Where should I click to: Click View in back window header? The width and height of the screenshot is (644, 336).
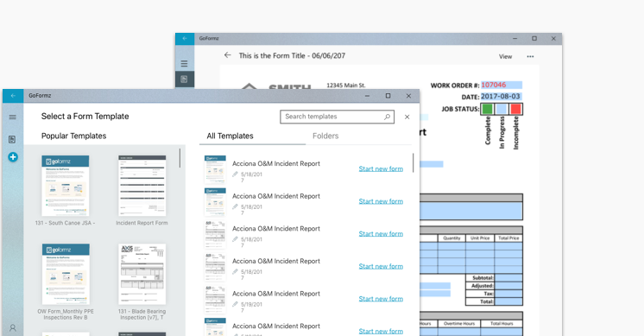[506, 57]
